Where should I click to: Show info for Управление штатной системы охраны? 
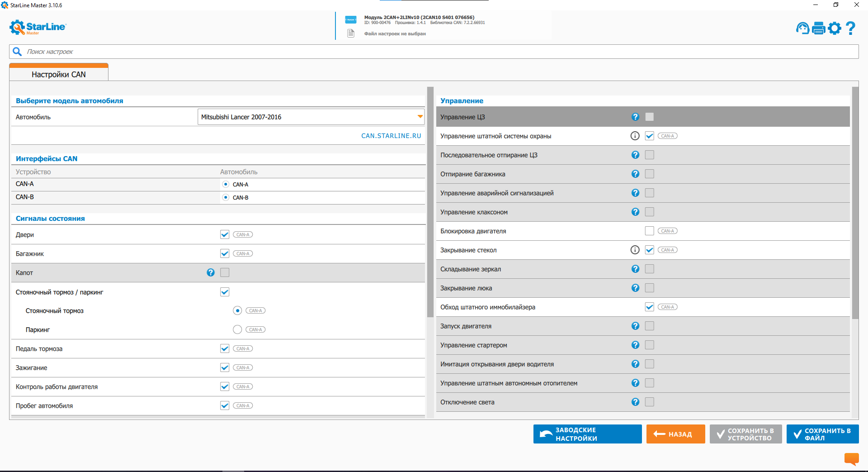point(635,136)
